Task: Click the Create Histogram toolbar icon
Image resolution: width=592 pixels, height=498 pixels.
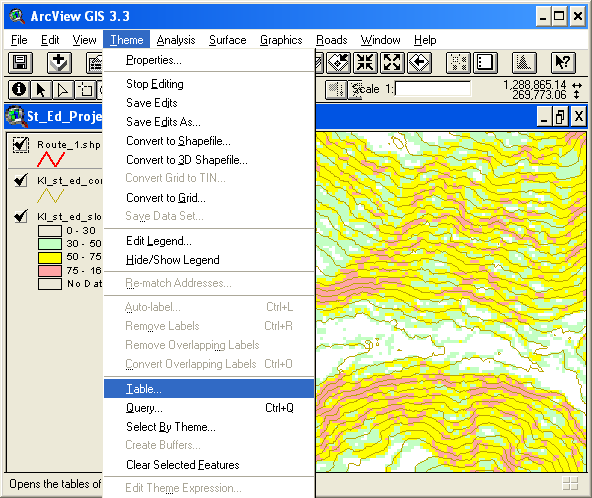Action: [x=524, y=63]
